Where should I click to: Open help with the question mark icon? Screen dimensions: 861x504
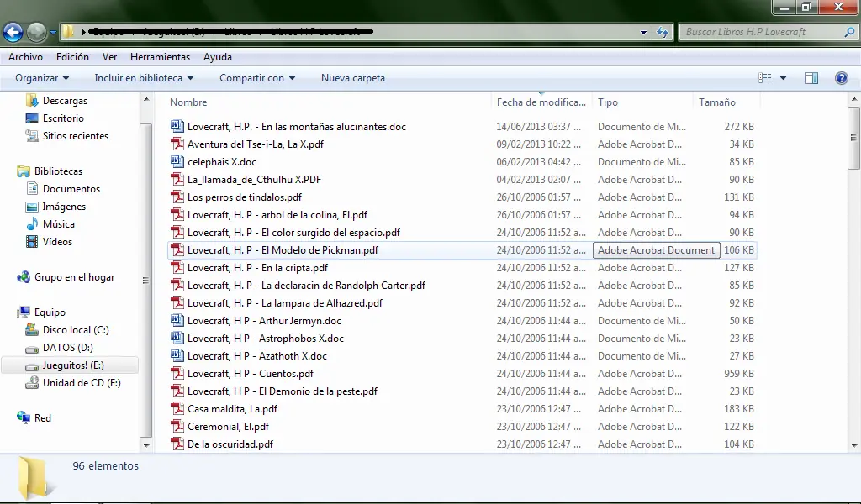coord(841,78)
